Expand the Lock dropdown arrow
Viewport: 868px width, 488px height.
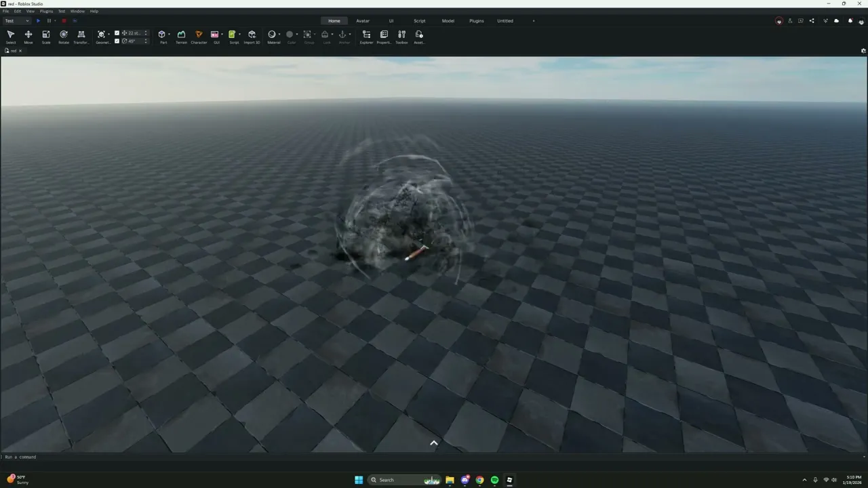[332, 35]
